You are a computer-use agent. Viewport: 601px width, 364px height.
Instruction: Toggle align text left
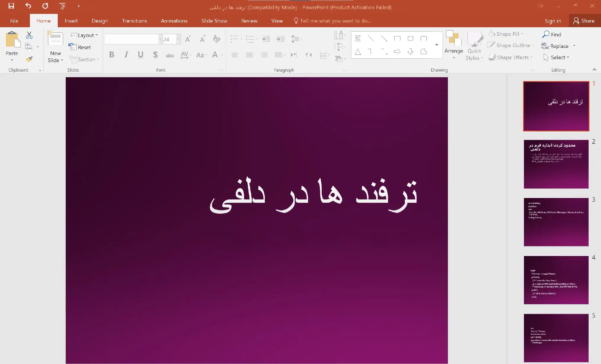(x=235, y=55)
